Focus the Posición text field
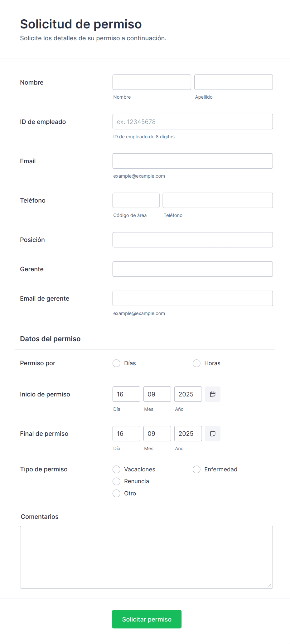Screen dimensions: 290x644 click(192, 239)
